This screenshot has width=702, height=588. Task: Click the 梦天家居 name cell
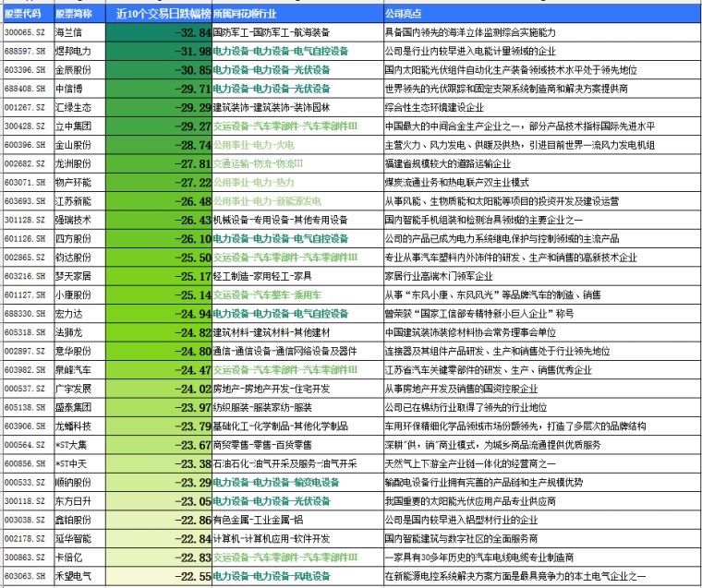(79, 277)
